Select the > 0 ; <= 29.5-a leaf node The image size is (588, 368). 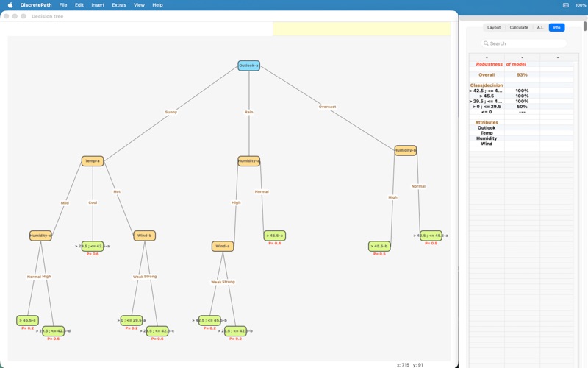[132, 320]
